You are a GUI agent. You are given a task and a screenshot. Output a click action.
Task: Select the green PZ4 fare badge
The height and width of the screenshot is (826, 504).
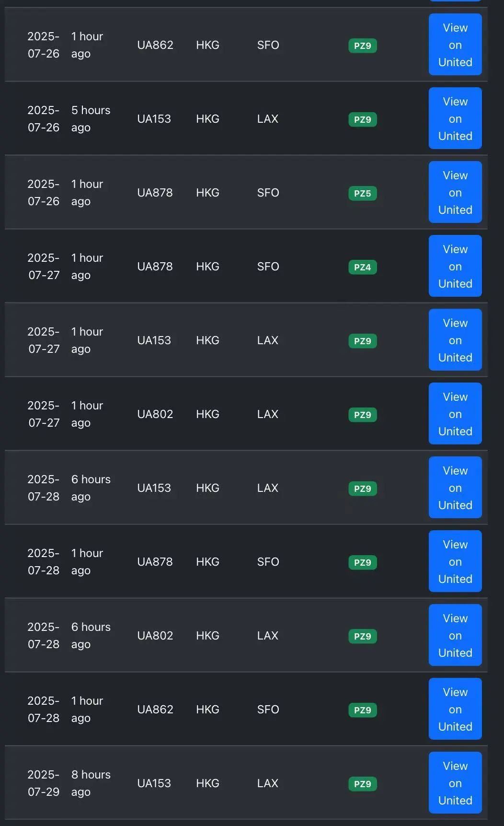[x=362, y=267]
